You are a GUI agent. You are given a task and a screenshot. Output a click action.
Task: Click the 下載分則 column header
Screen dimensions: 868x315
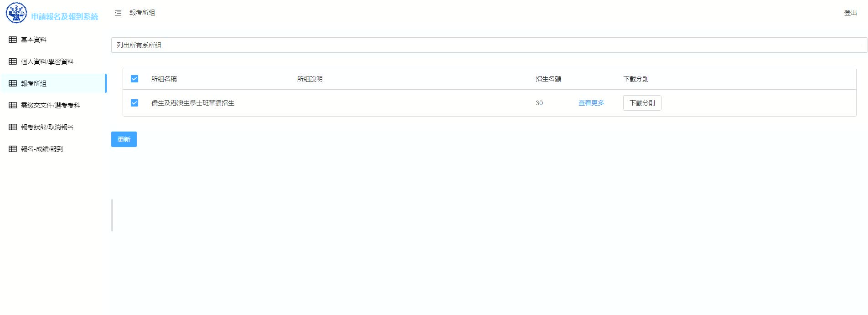tap(636, 79)
